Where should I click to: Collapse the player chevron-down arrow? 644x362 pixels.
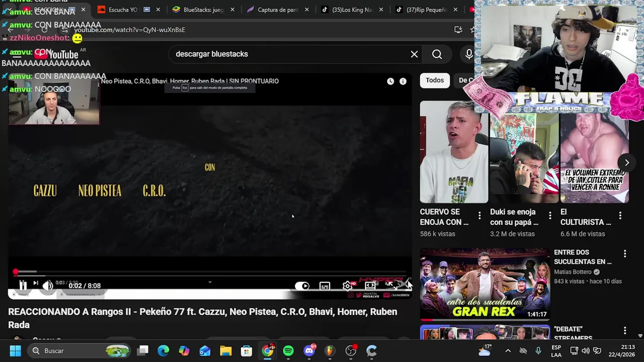(210, 282)
